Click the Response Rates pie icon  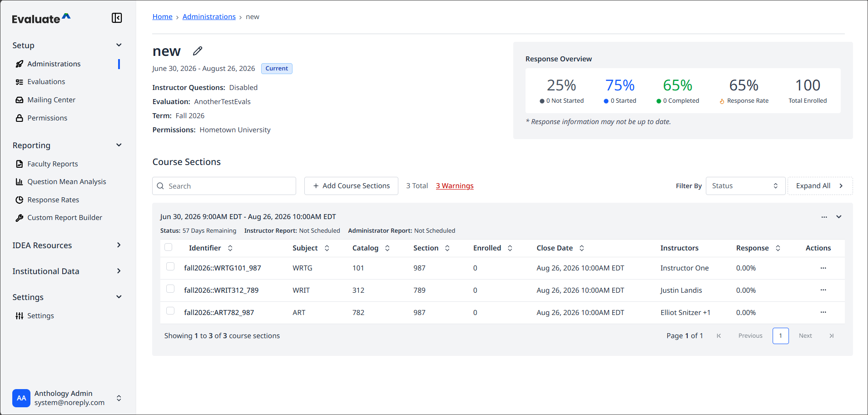[x=20, y=200]
